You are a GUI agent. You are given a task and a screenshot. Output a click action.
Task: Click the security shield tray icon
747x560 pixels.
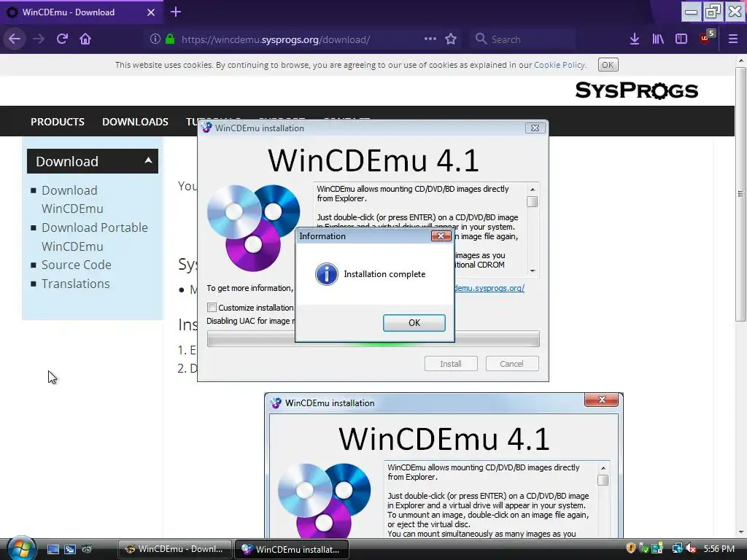coord(631,548)
